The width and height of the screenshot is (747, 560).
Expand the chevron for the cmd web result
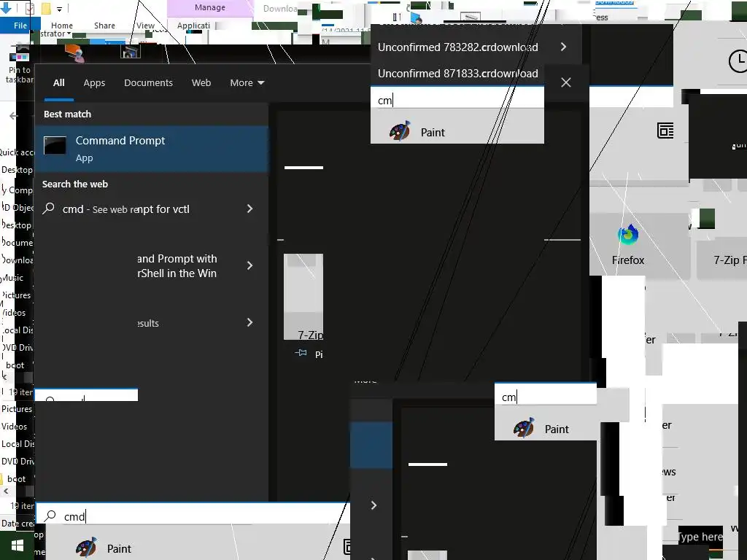(x=250, y=209)
